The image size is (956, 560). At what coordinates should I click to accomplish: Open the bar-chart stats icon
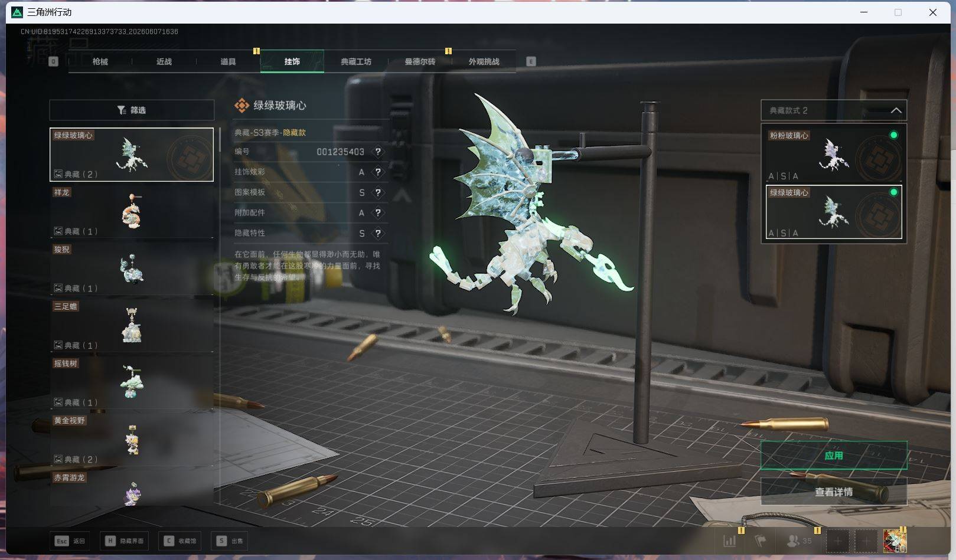pyautogui.click(x=730, y=541)
